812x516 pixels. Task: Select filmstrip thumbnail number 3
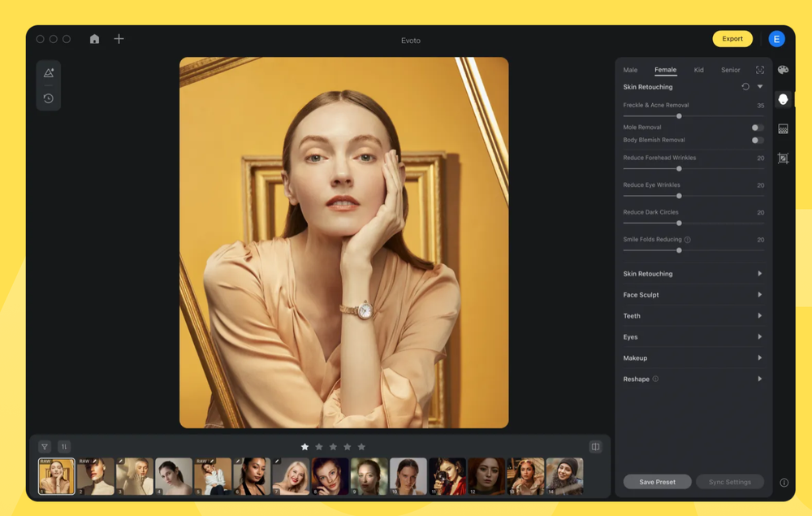135,476
